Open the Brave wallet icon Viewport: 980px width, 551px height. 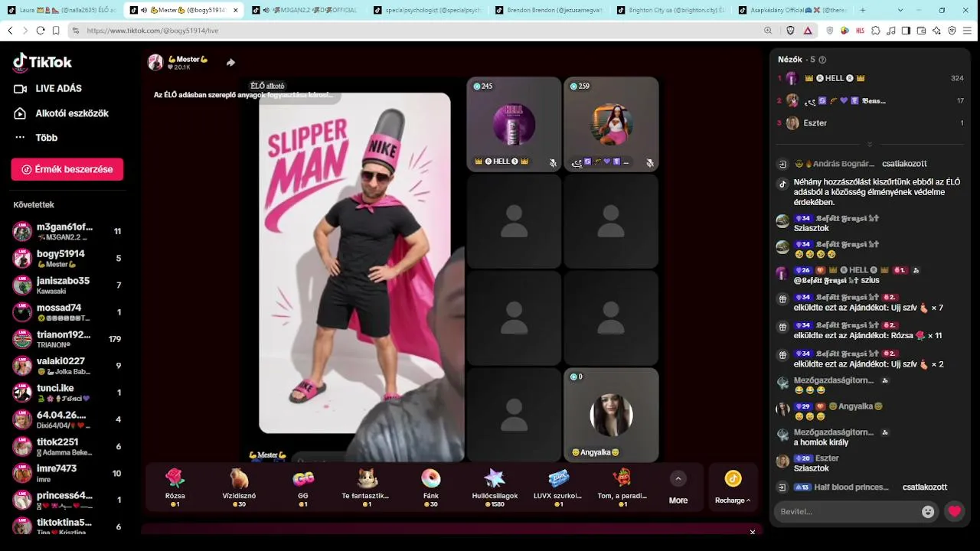point(922,31)
